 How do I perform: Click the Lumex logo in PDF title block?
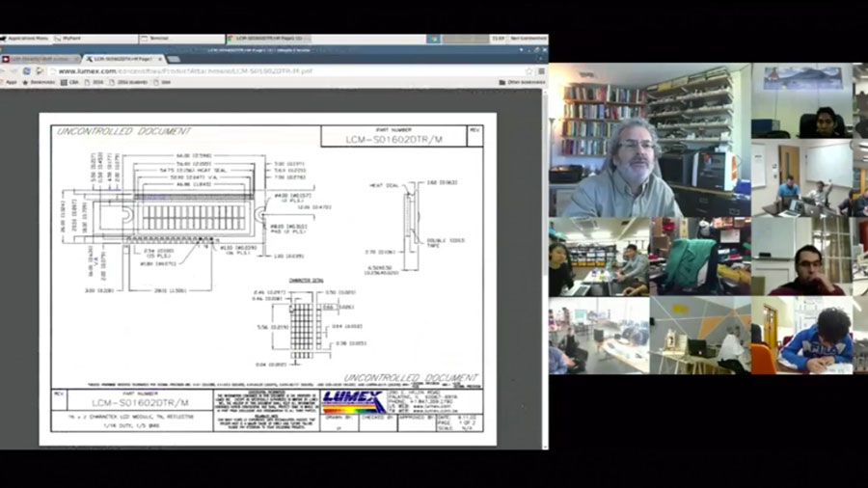(353, 402)
